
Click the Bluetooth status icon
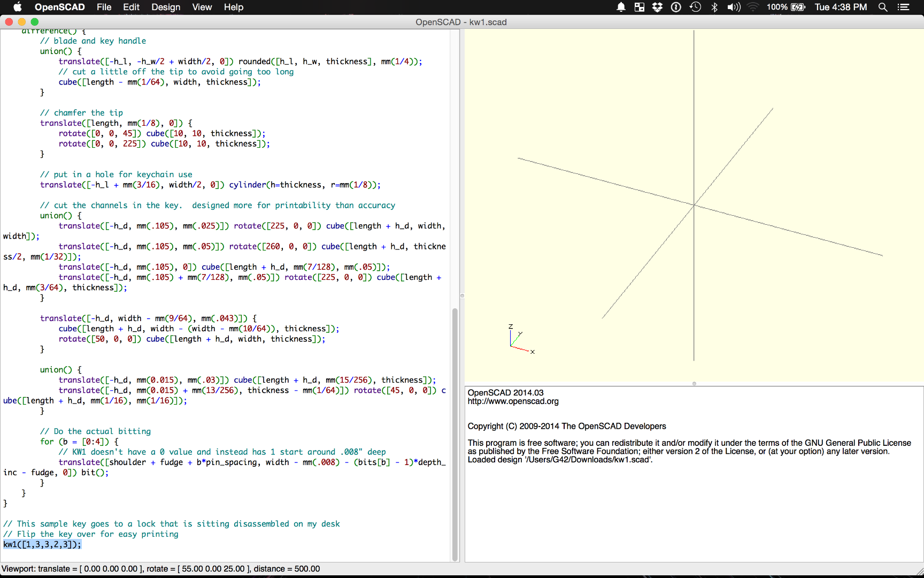[714, 7]
